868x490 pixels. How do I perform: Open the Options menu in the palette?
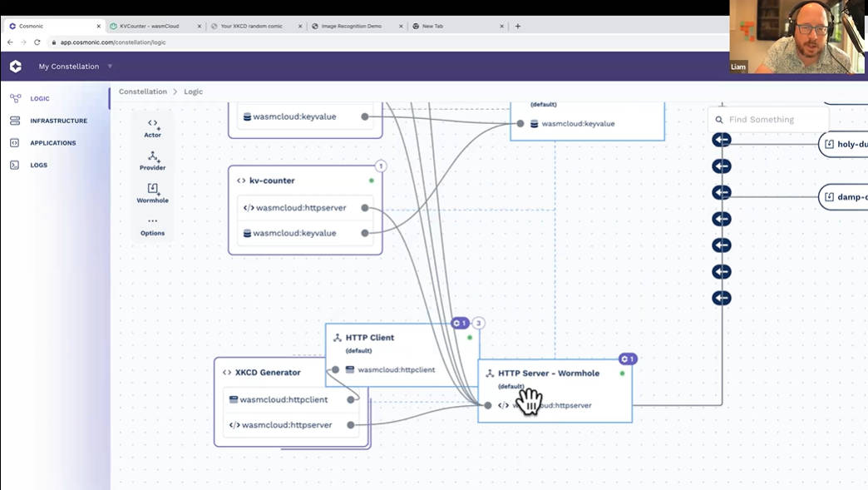point(153,226)
